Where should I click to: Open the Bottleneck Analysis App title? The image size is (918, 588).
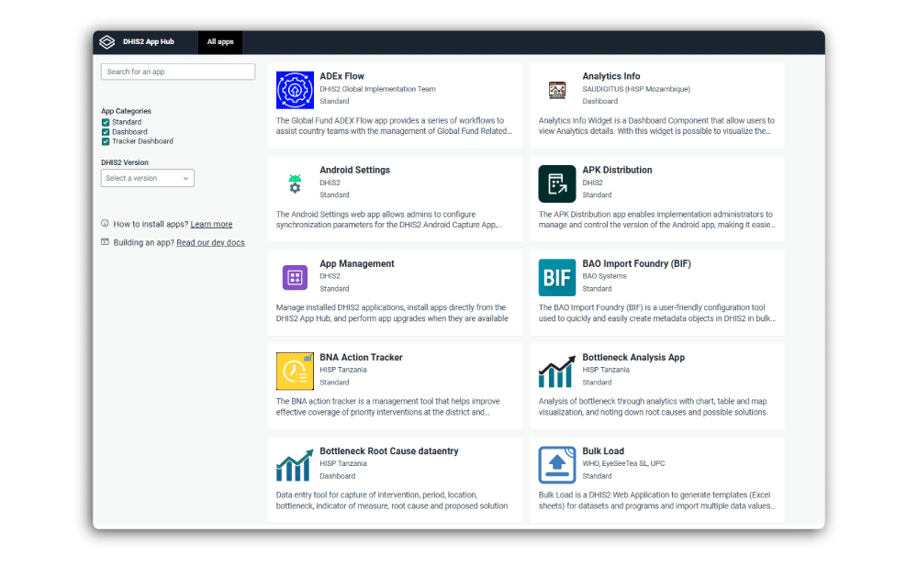[633, 357]
